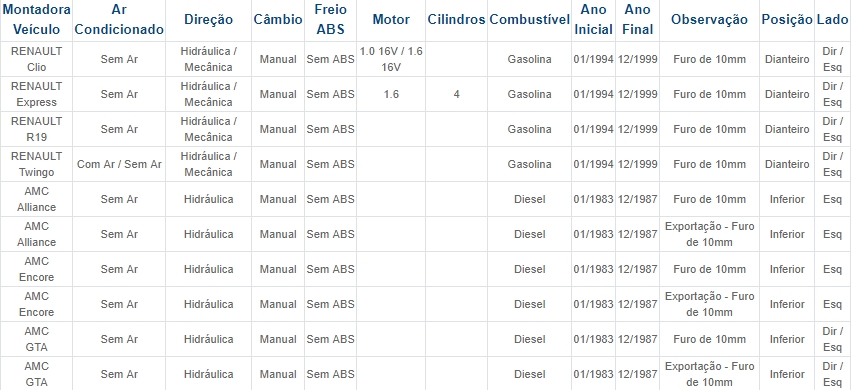The height and width of the screenshot is (390, 851).
Task: Click the 1.0 16V / 1.6 16V motor cell
Action: [x=391, y=59]
